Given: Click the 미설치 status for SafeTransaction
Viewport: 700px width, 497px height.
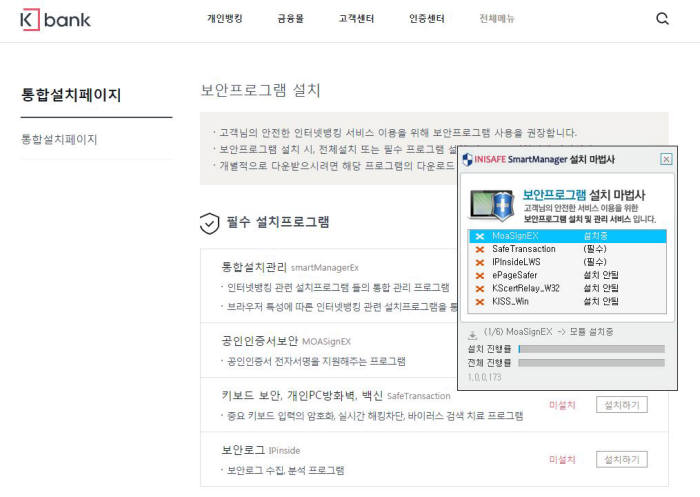Looking at the screenshot, I should (562, 405).
